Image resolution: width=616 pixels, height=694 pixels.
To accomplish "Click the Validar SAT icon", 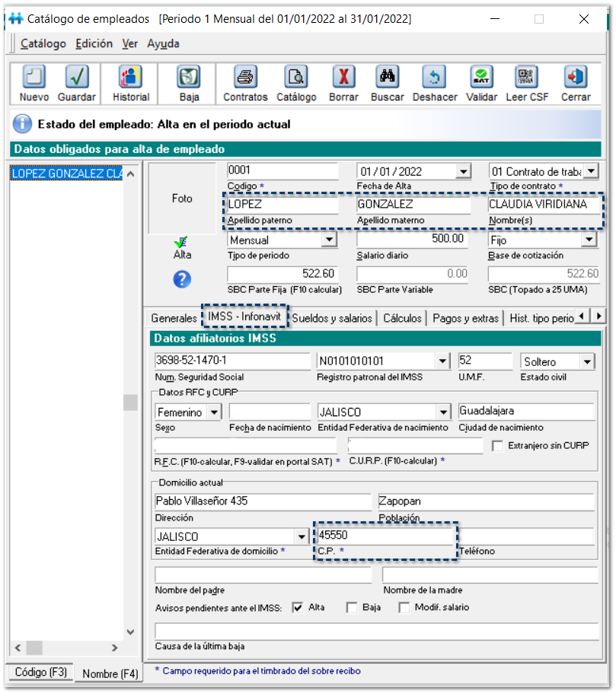I will pyautogui.click(x=481, y=77).
